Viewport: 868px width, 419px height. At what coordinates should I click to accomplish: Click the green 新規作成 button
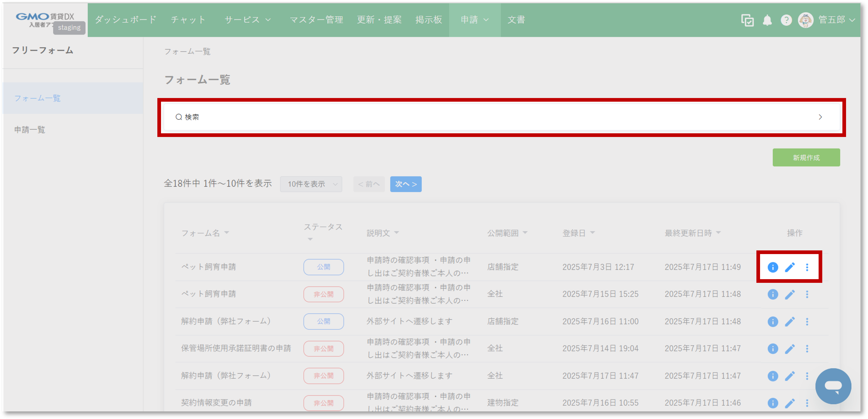(806, 157)
